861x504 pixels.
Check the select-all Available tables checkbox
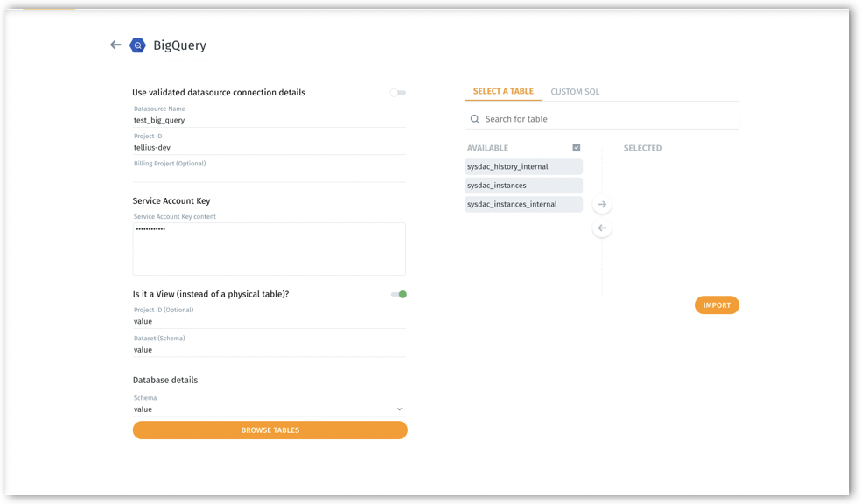[x=576, y=148]
